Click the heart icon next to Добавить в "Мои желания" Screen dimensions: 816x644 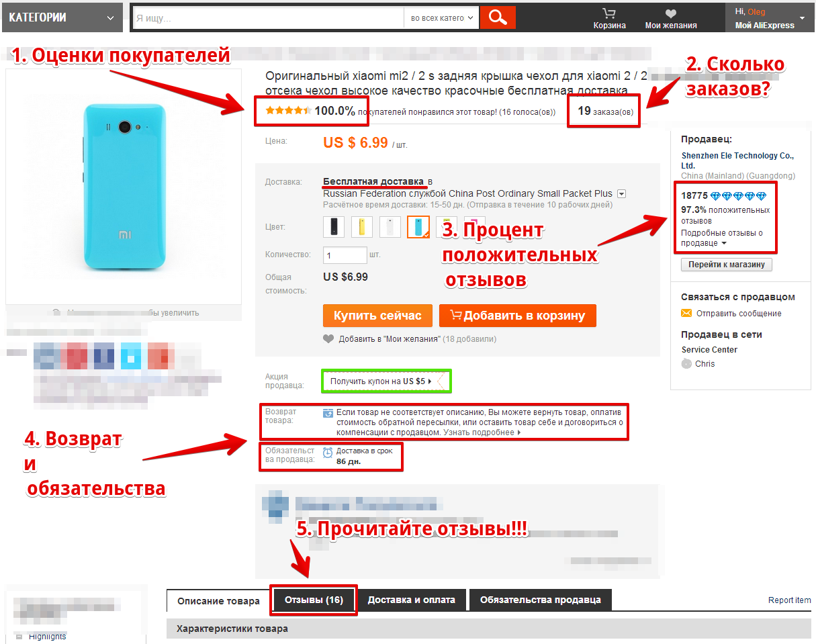click(328, 339)
